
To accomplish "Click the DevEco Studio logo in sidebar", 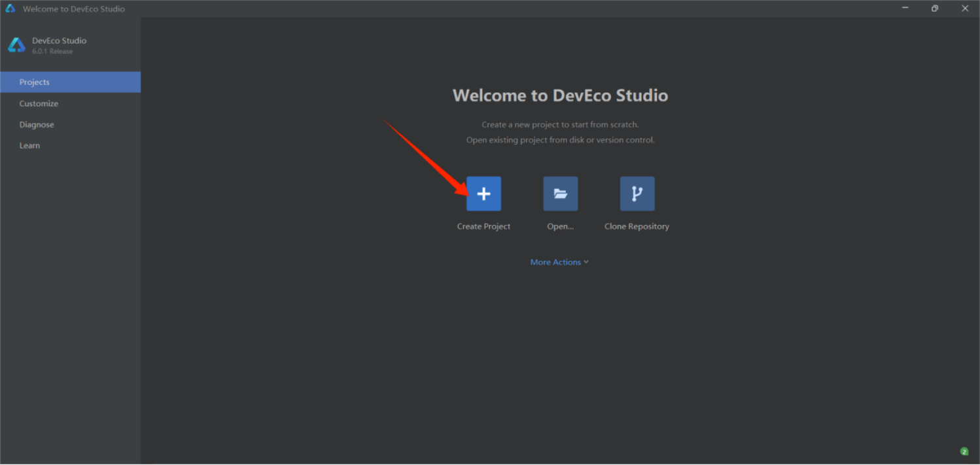I will click(16, 45).
